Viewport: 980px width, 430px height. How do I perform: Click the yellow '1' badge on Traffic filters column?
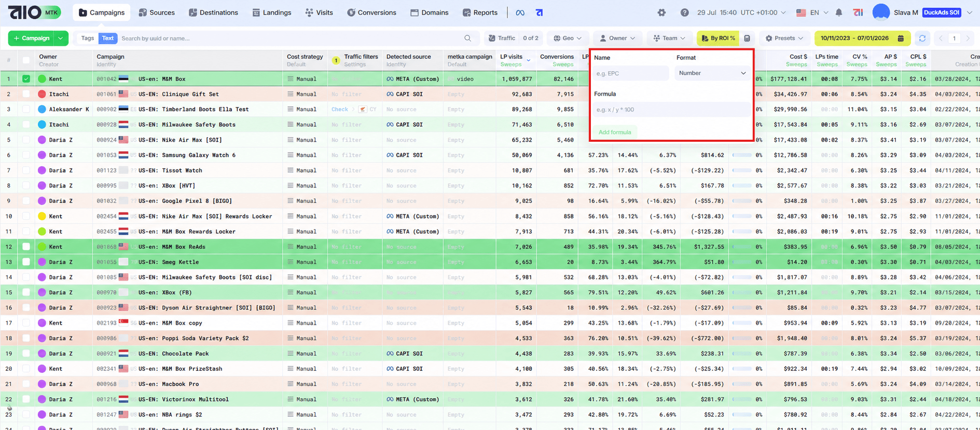click(336, 61)
